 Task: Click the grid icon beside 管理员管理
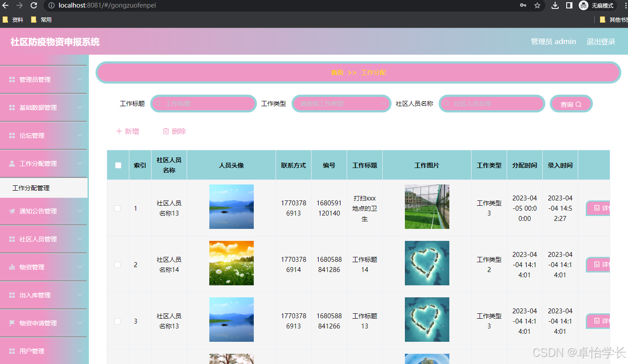coord(12,80)
